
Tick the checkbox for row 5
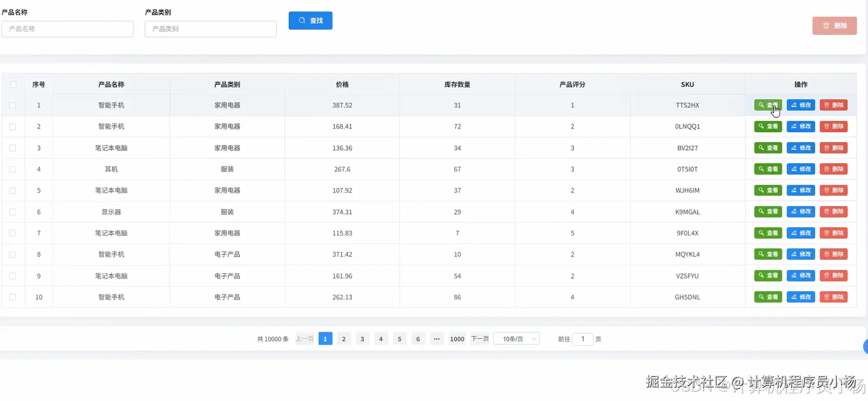(x=13, y=191)
